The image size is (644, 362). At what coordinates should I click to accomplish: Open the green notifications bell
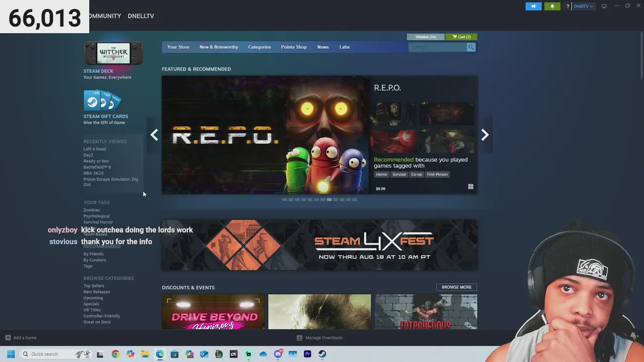pyautogui.click(x=552, y=6)
